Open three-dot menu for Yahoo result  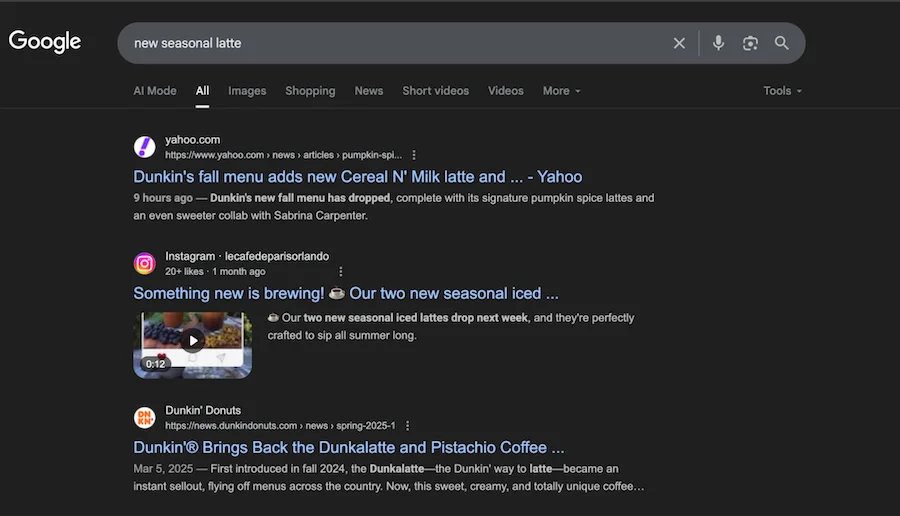(x=414, y=155)
